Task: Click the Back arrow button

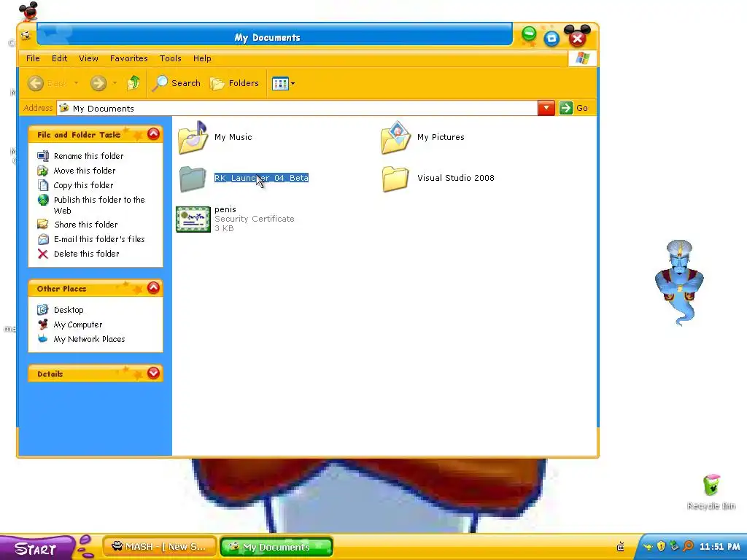Action: [x=36, y=83]
